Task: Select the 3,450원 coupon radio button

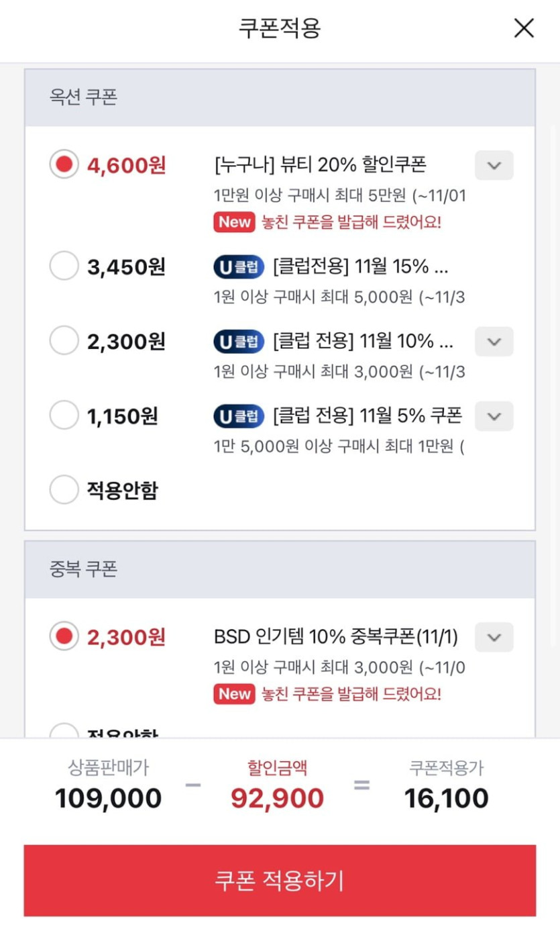Action: pyautogui.click(x=64, y=267)
